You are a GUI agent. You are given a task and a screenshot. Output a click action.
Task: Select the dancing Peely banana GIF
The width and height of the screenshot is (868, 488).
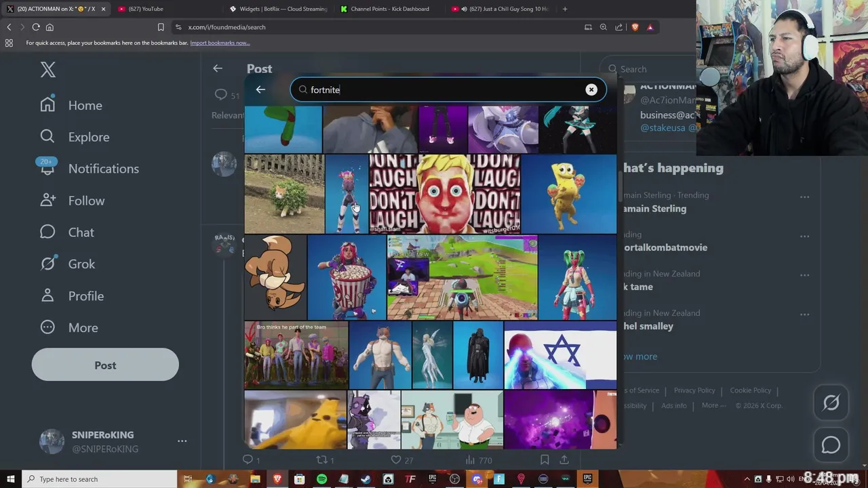tap(569, 194)
